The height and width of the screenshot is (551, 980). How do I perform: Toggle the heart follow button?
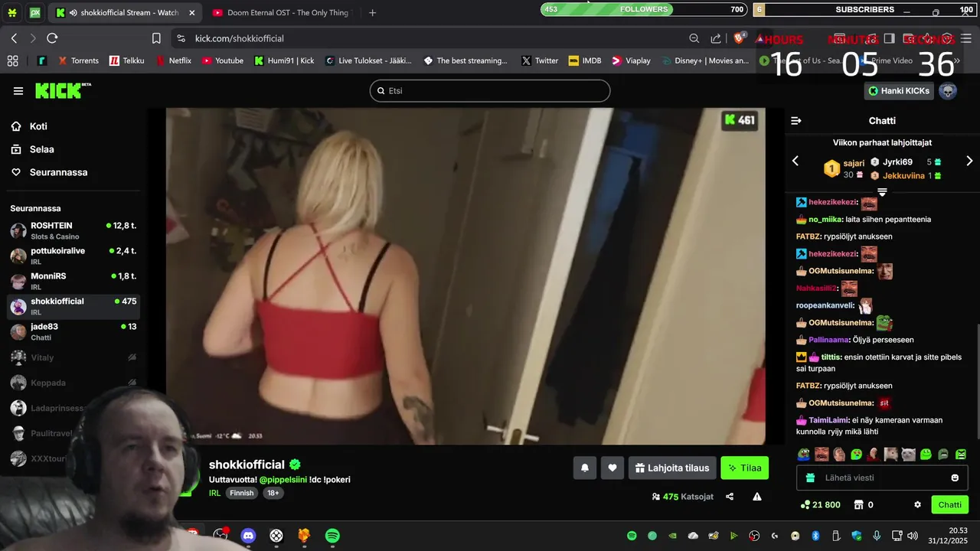tap(612, 468)
